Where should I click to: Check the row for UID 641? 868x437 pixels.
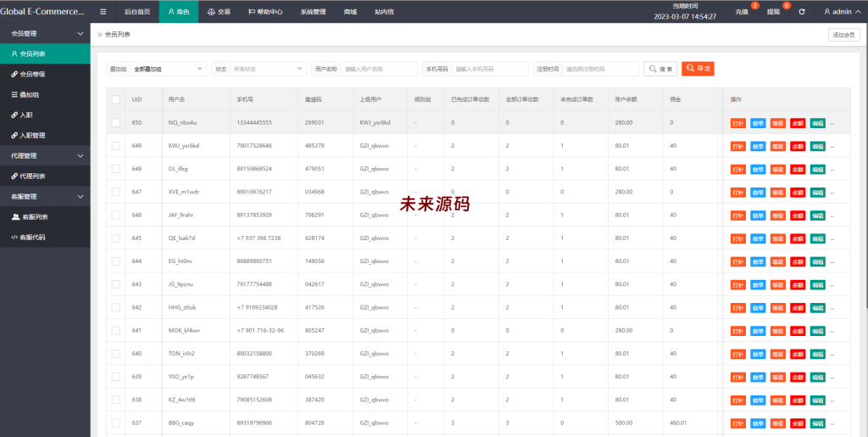click(115, 331)
